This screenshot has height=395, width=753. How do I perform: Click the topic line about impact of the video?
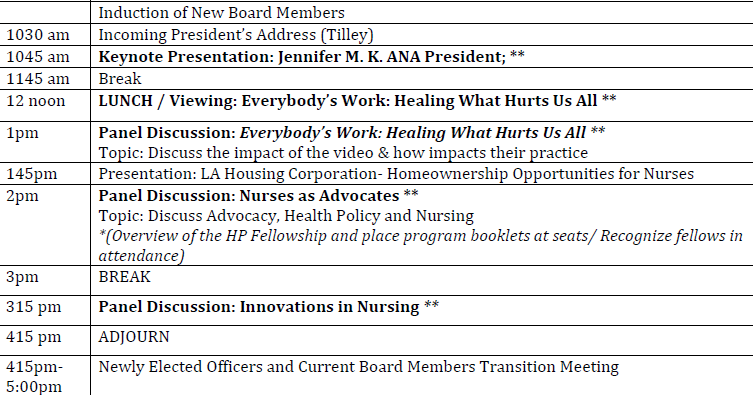(343, 153)
